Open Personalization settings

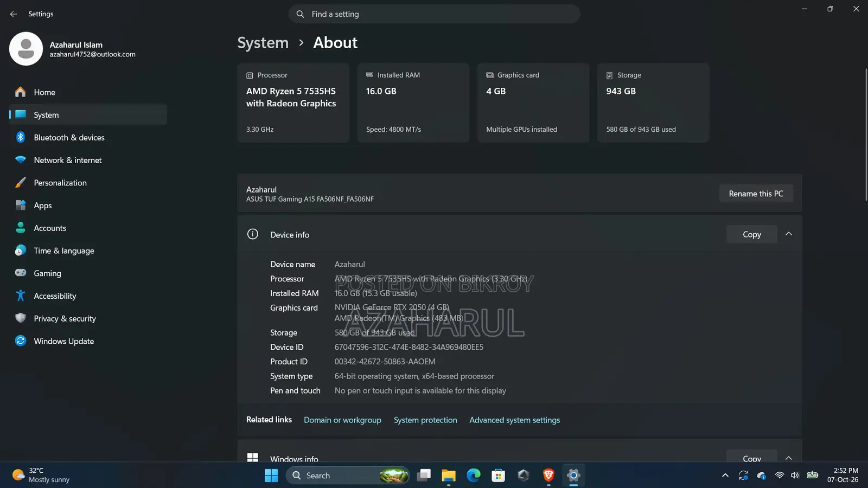88,183
